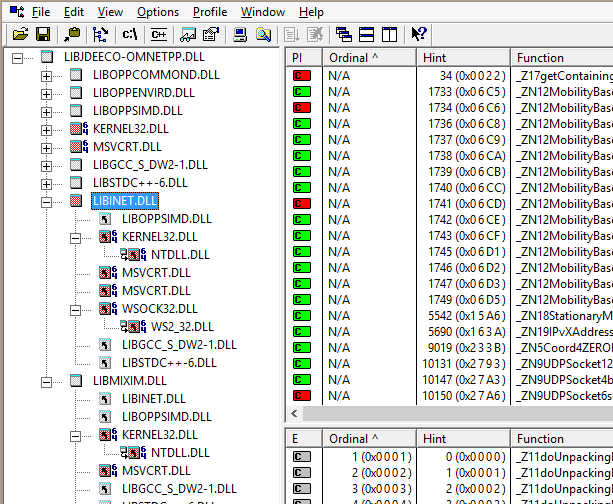The height and width of the screenshot is (504, 613).
Task: Sort exports by the lower Hint column header
Action: [464, 439]
